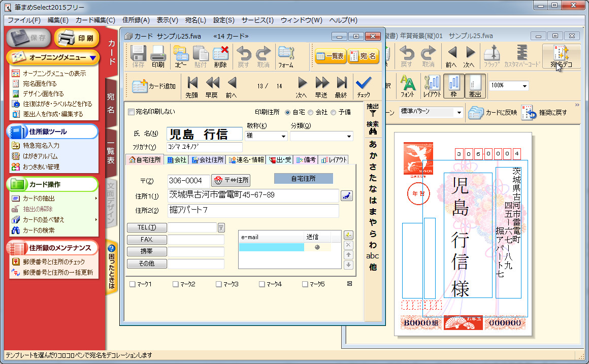Screen dimensions: 589x364
Task: Open the 敬称 honorific dropdown
Action: [284, 136]
